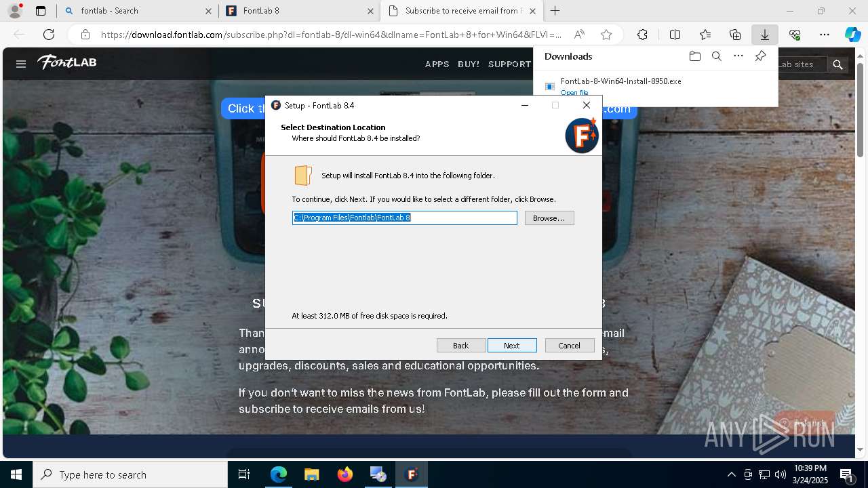Click Back in FontLab setup wizard
The height and width of the screenshot is (488, 868).
[x=461, y=346]
